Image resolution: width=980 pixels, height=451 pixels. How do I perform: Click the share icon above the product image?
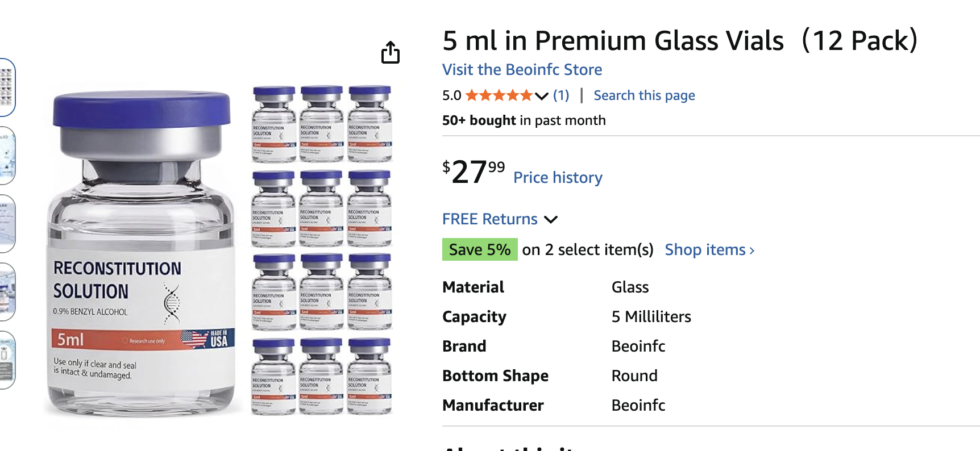[x=391, y=52]
